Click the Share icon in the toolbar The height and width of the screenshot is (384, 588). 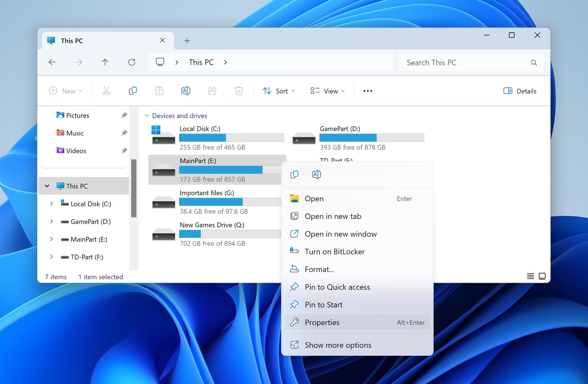(x=212, y=91)
